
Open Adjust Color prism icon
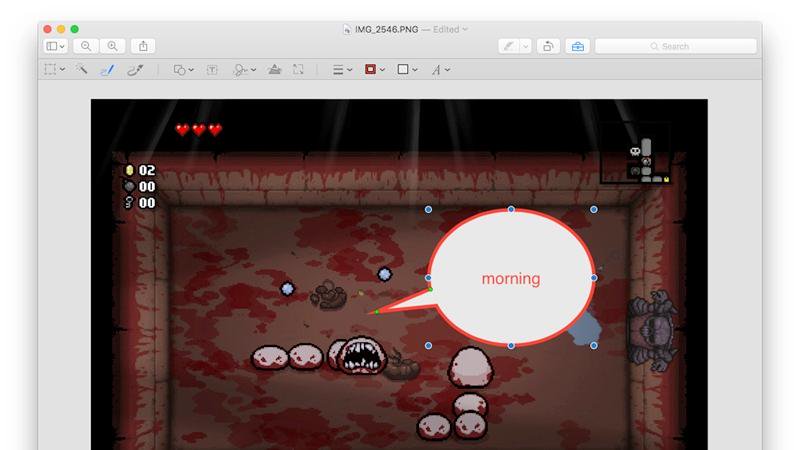coord(274,69)
